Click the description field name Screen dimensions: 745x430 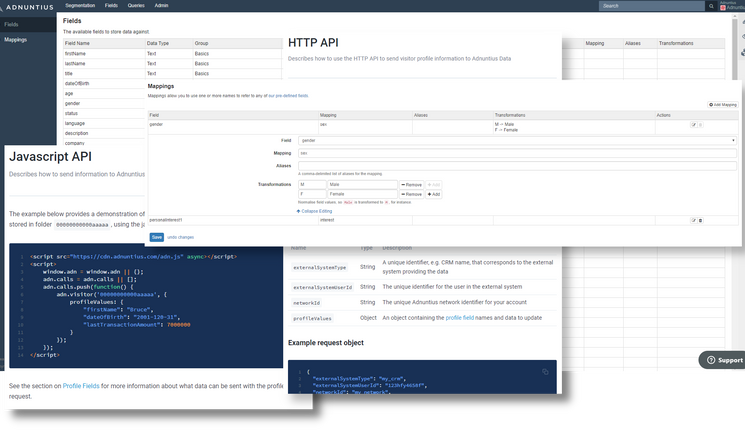point(76,134)
